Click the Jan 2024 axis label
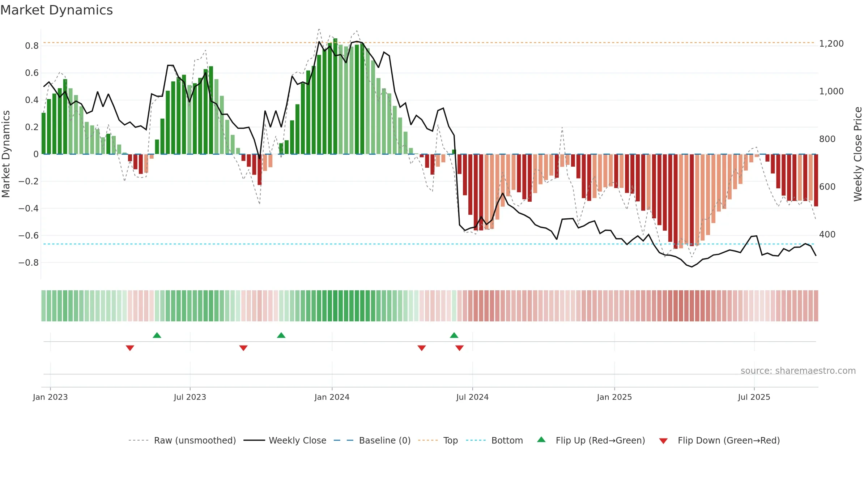The image size is (868, 488). point(332,397)
